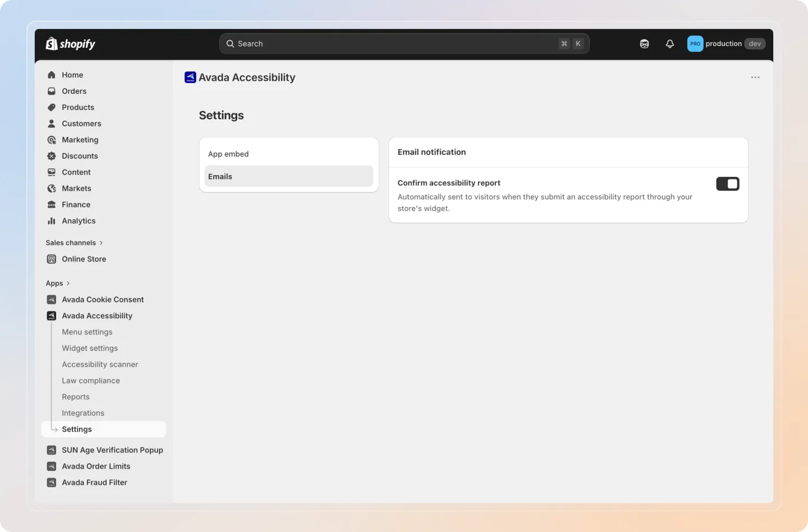Select Settings submenu item

point(104,429)
